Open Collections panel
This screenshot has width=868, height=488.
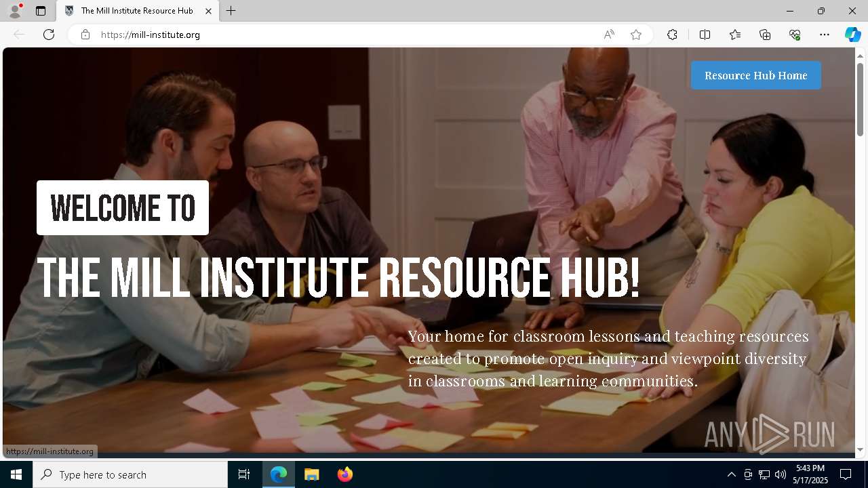pyautogui.click(x=765, y=35)
